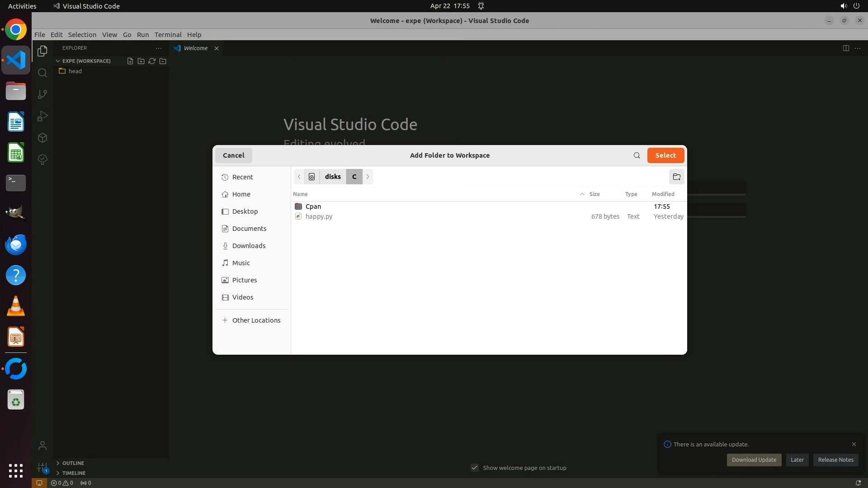The height and width of the screenshot is (488, 868).
Task: Open the Accounts icon in activity bar
Action: tap(42, 446)
